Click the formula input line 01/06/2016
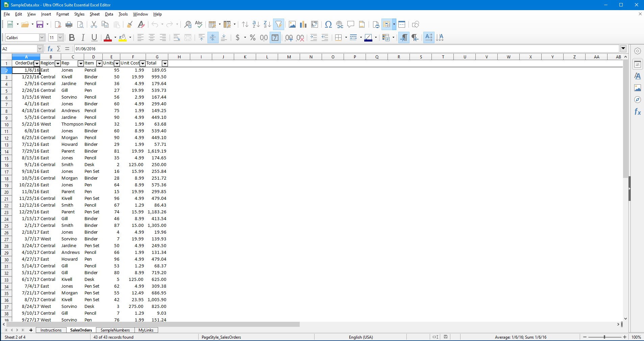Image resolution: width=644 pixels, height=341 pixels. [x=347, y=49]
